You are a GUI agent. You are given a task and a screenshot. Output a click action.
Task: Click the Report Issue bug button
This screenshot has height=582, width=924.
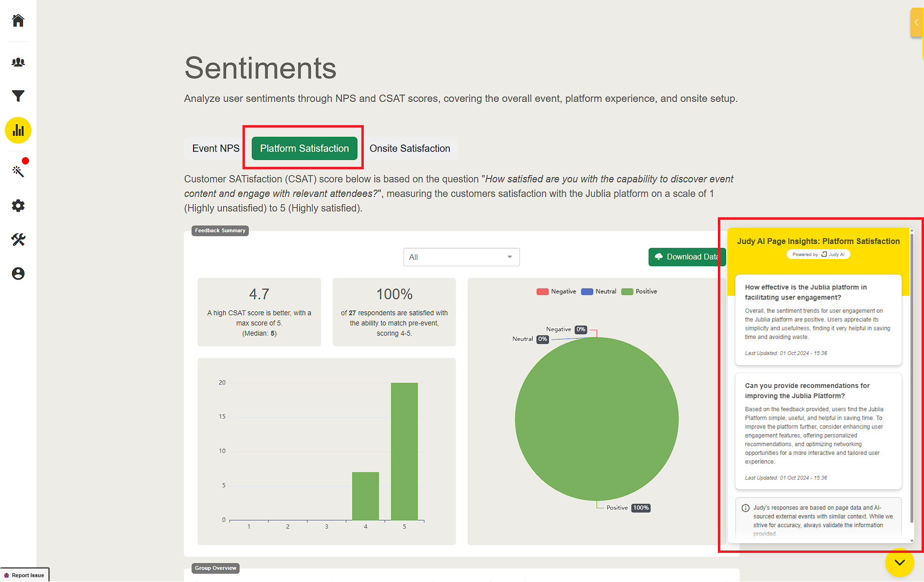(x=24, y=575)
